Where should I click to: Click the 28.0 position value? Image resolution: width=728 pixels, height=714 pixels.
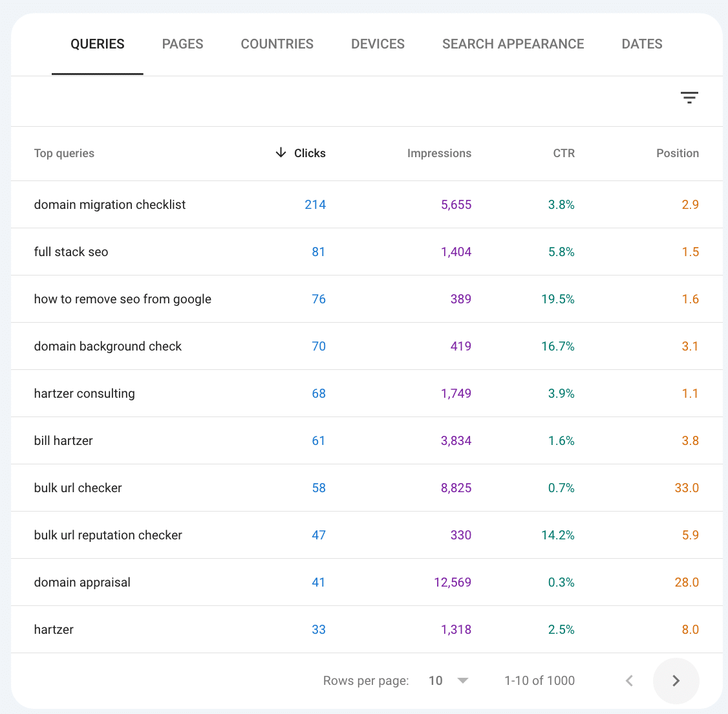pos(687,582)
